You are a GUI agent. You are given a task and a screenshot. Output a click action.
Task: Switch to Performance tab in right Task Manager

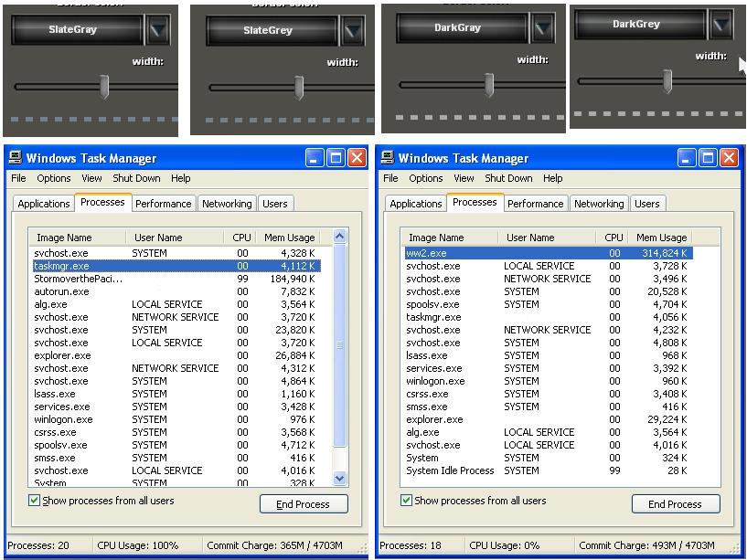pos(536,204)
